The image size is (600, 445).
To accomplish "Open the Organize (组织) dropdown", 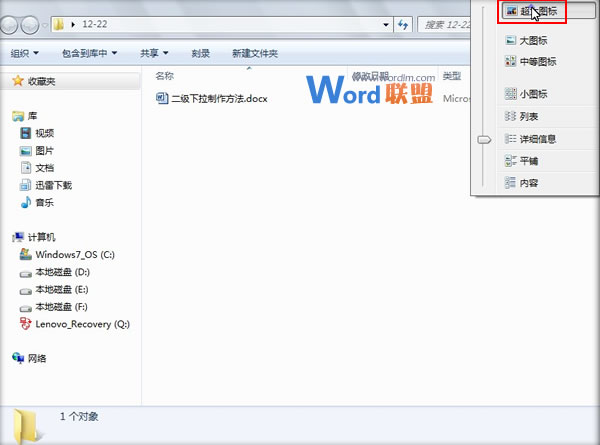I will point(24,53).
